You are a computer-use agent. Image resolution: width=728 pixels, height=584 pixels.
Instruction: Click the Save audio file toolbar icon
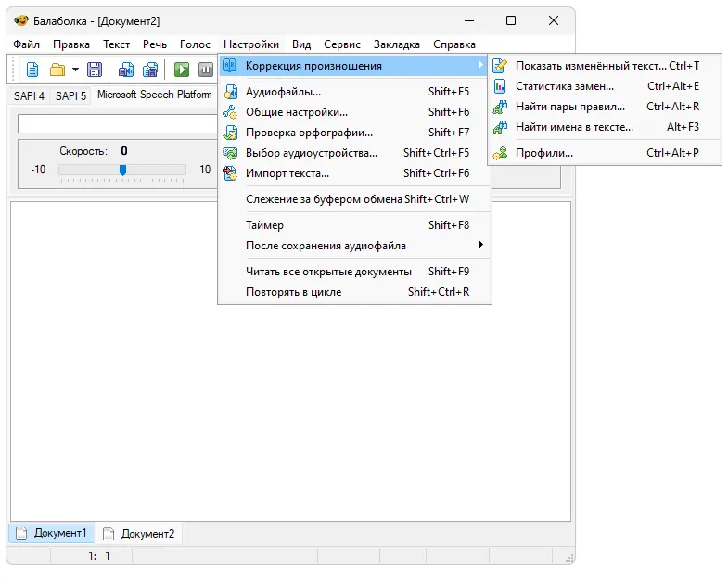point(126,70)
